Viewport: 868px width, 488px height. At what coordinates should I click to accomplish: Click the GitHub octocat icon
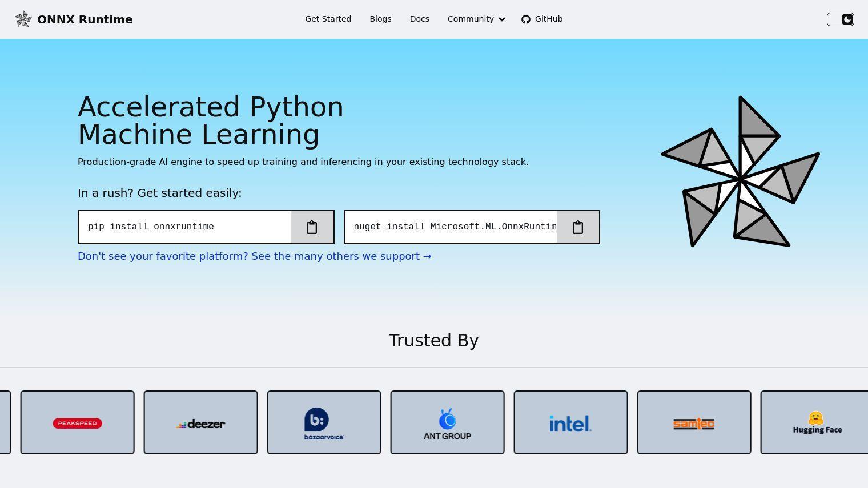click(x=526, y=19)
